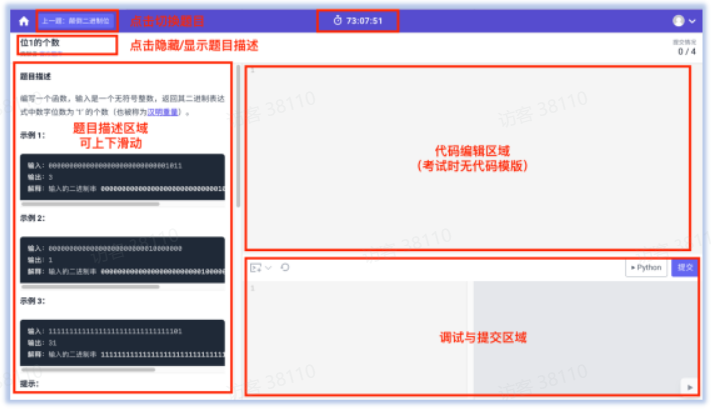Open the dropdown arrow beside the test case icon
Viewport: 711px width, 410px height.
point(268,268)
